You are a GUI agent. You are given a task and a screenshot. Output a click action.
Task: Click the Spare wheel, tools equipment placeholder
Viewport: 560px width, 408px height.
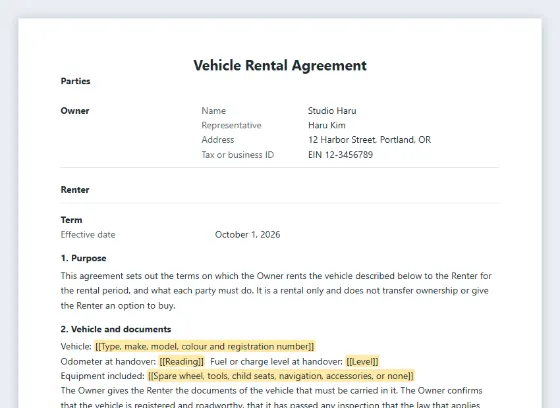[x=281, y=376]
